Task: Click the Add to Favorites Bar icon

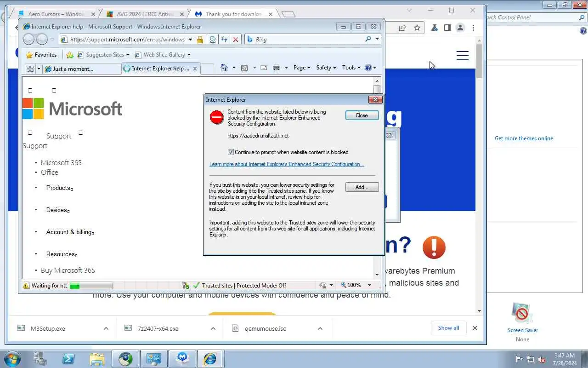Action: coord(70,55)
